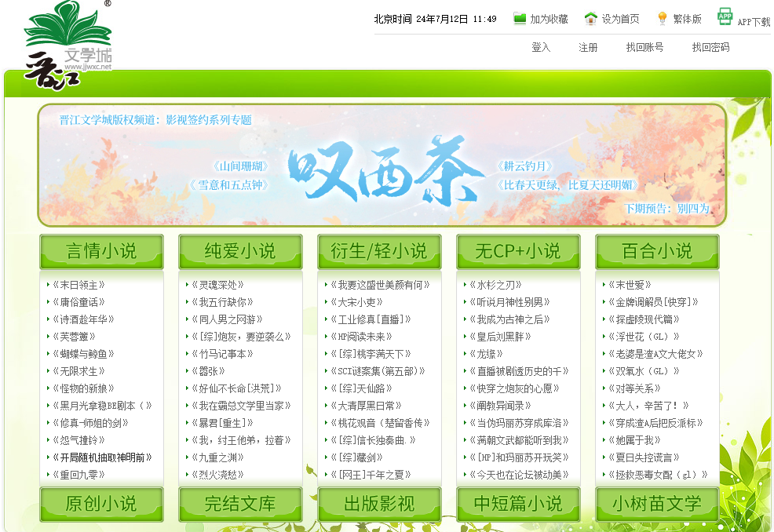Open the novel 《对等关系》
The width and height of the screenshot is (774, 532).
[635, 388]
